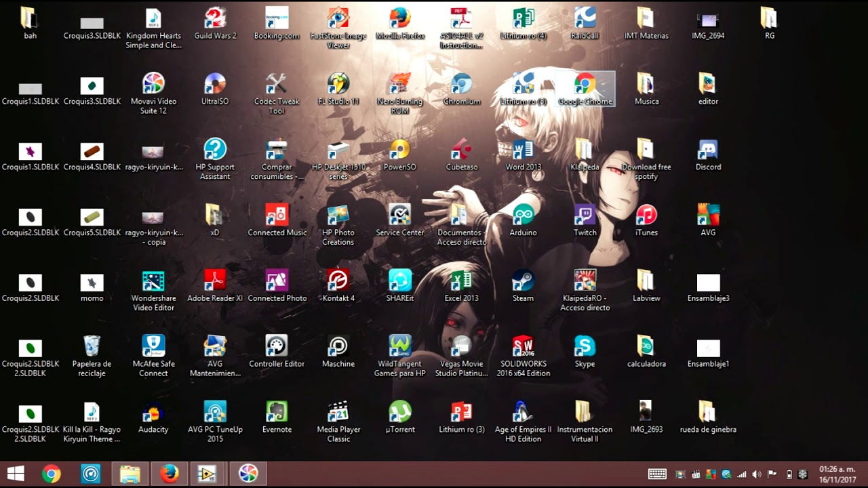Select the SHAREit desktop icon

coord(400,286)
